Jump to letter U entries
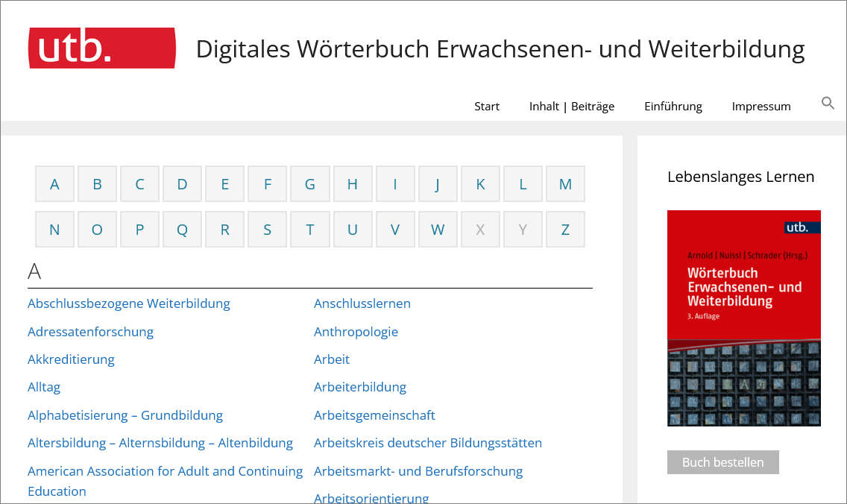 point(353,230)
